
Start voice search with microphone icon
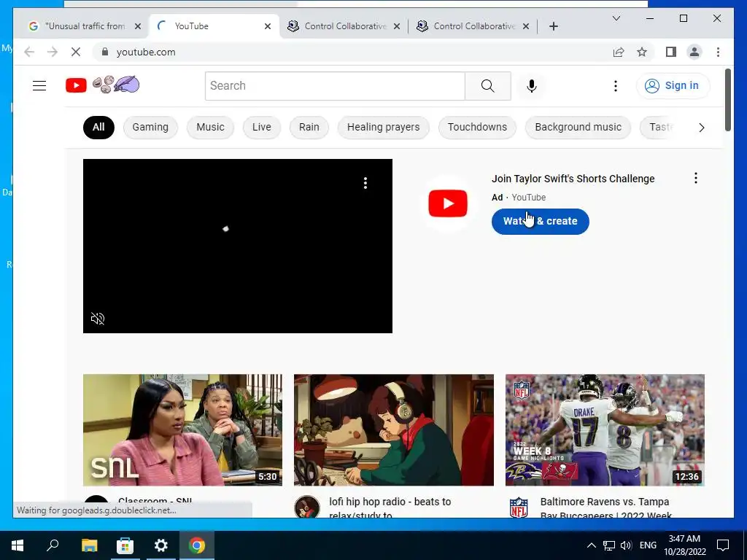tap(532, 86)
